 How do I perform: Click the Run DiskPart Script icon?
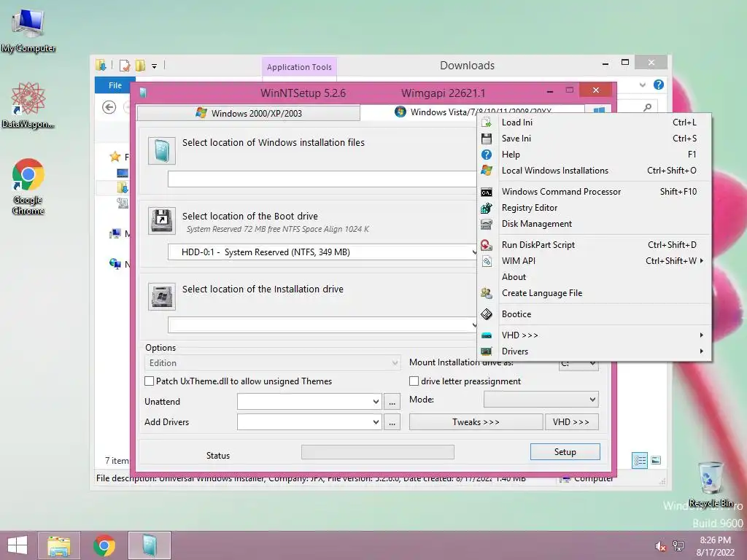(x=487, y=245)
